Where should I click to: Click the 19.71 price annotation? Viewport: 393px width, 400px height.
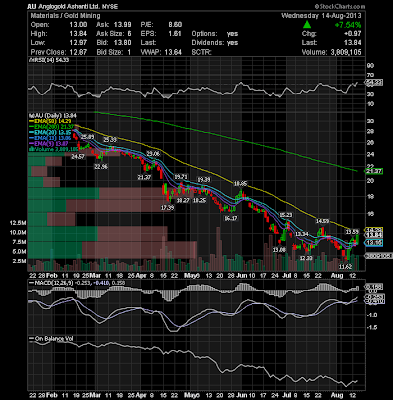pos(181,177)
